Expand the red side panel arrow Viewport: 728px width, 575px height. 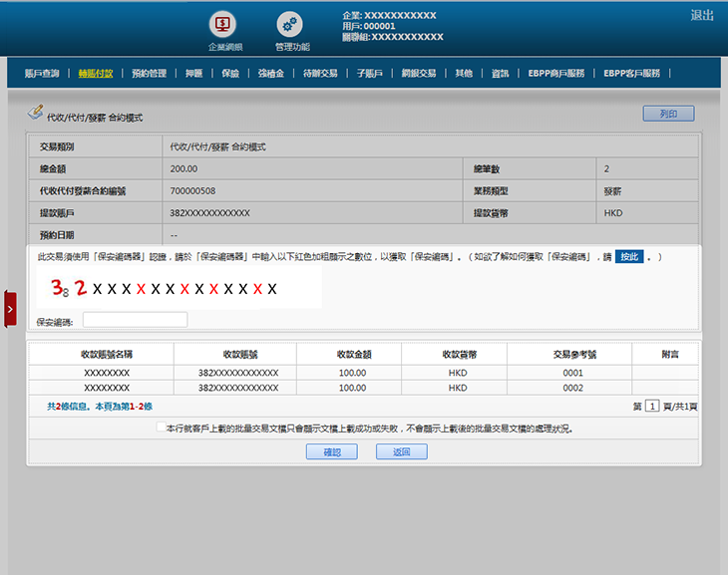click(10, 309)
